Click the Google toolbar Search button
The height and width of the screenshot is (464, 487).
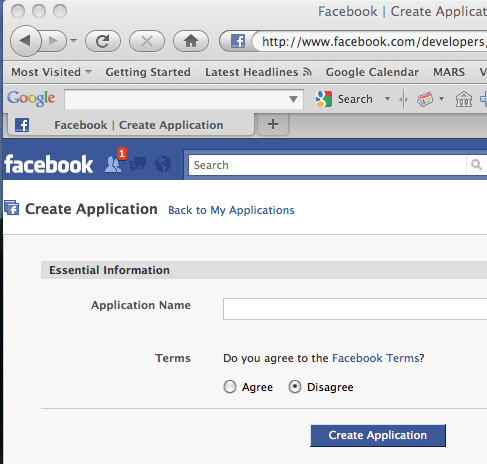pyautogui.click(x=344, y=99)
